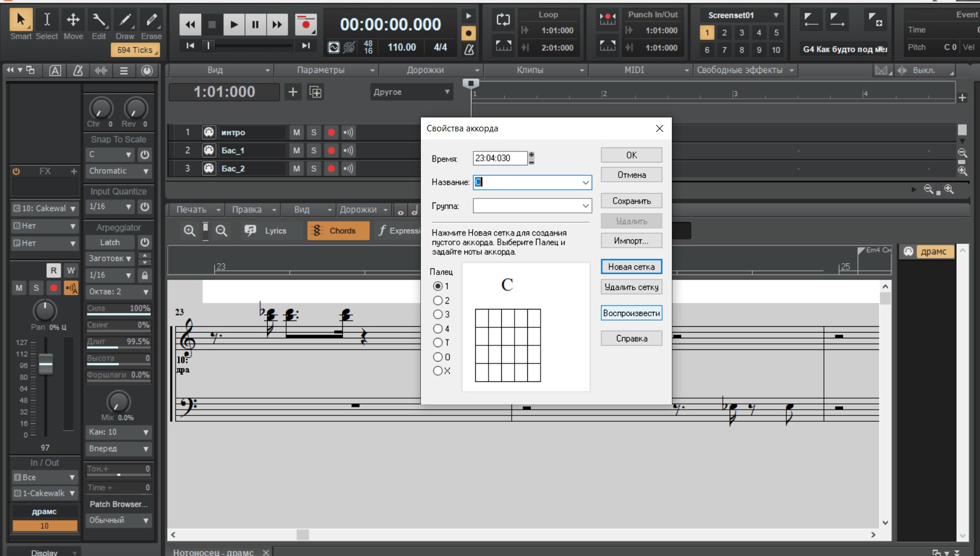Mute the интро track
The width and height of the screenshot is (980, 556).
[297, 132]
